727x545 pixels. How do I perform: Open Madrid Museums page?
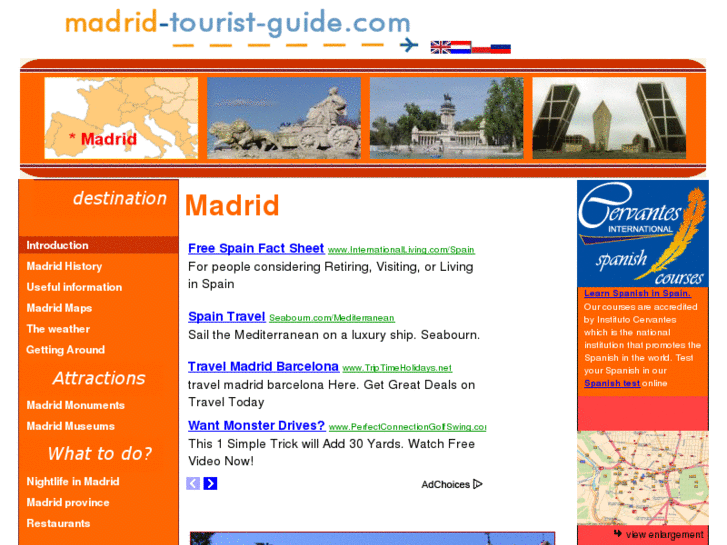click(70, 426)
